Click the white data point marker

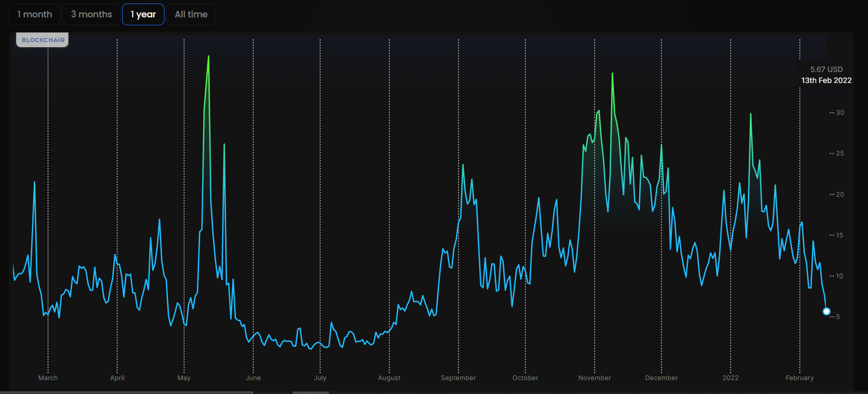(x=826, y=312)
